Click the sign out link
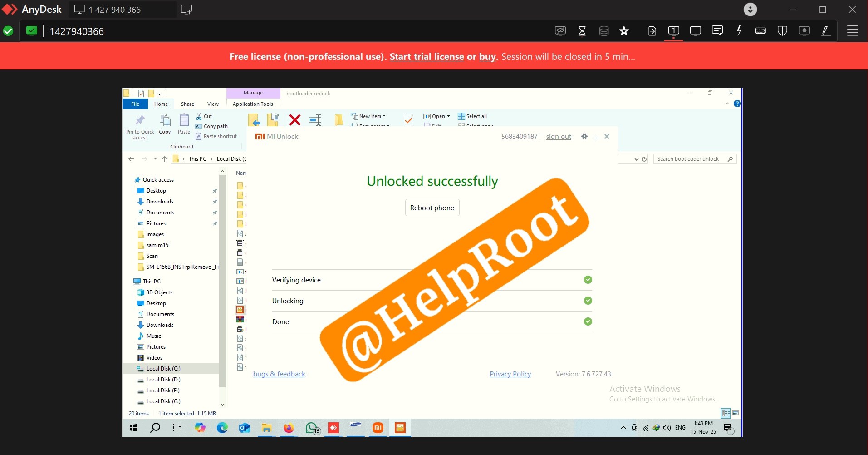The image size is (868, 455). click(x=559, y=137)
